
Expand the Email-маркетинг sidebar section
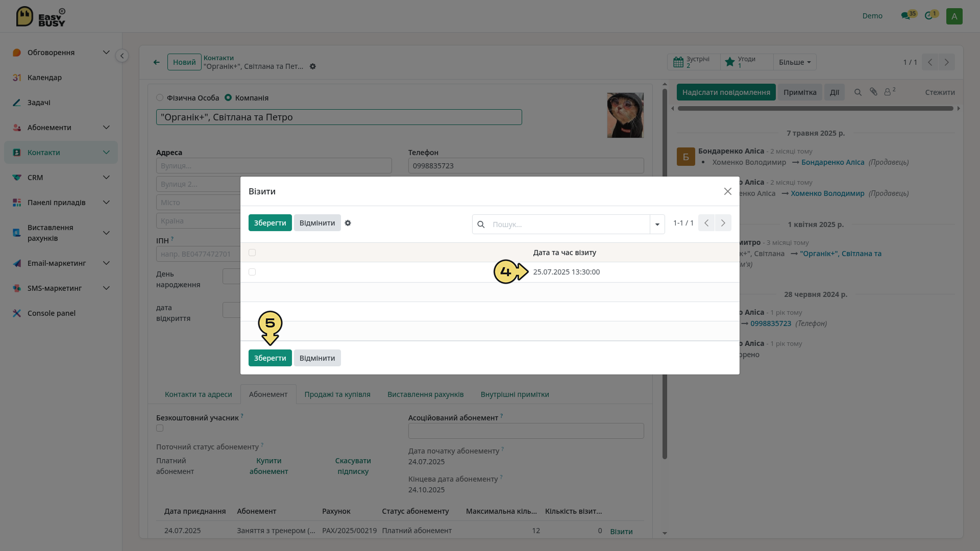click(106, 263)
